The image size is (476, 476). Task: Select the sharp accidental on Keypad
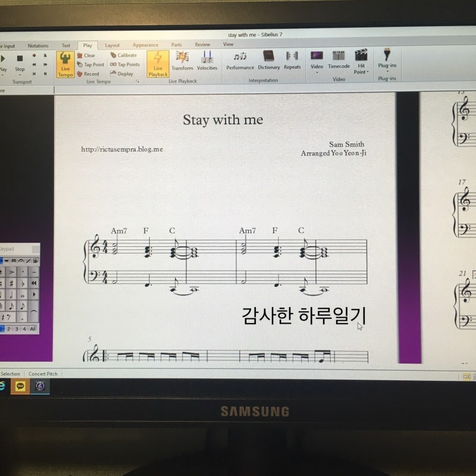(x=11, y=283)
